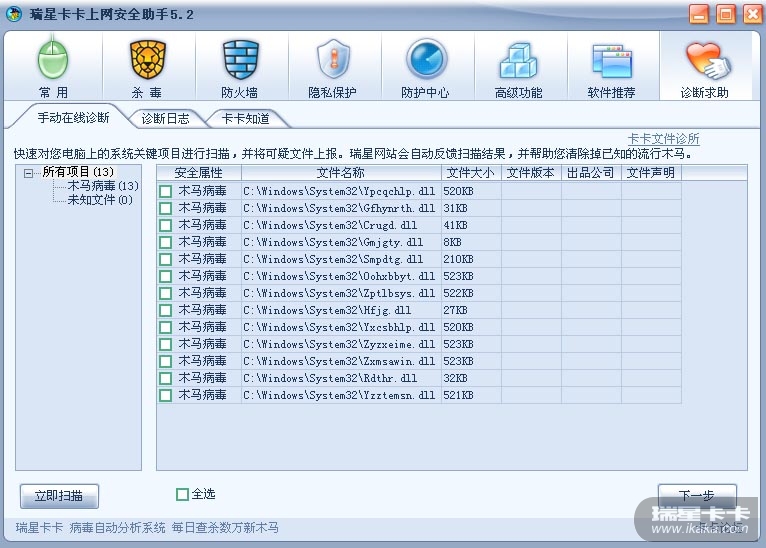Check the box for Hfjg.dll
Viewport: 766px width, 548px height.
tap(166, 310)
